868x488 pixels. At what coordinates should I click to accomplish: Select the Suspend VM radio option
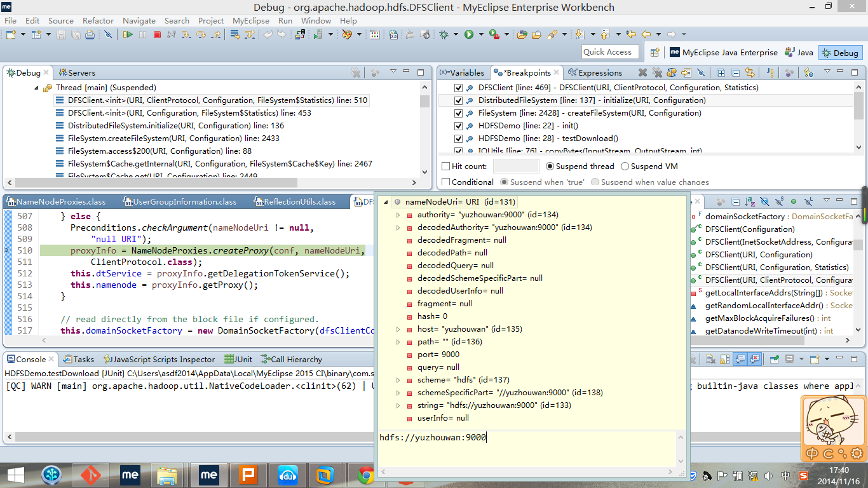coord(625,166)
